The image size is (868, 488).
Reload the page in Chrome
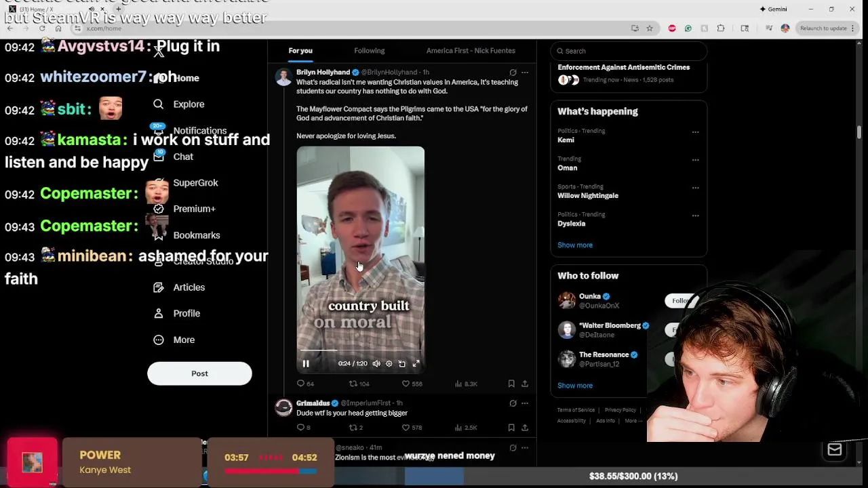(42, 28)
